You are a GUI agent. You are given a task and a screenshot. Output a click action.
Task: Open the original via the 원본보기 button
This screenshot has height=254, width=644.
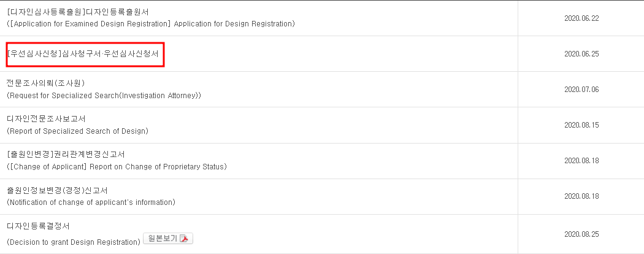click(168, 239)
